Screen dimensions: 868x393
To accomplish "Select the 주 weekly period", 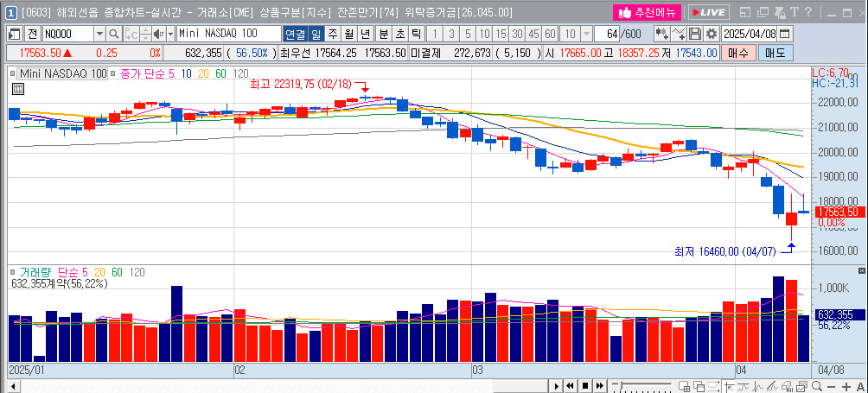I will 333,34.
